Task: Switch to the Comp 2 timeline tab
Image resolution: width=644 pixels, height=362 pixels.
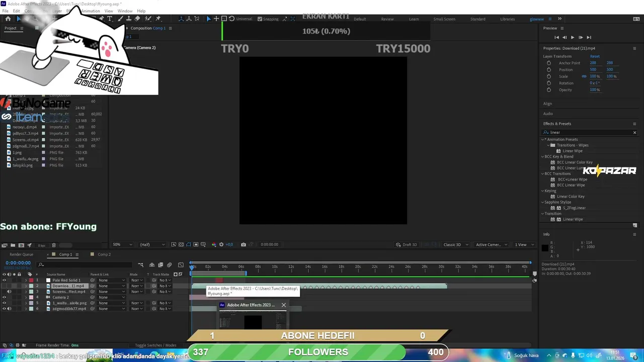Action: point(104,254)
